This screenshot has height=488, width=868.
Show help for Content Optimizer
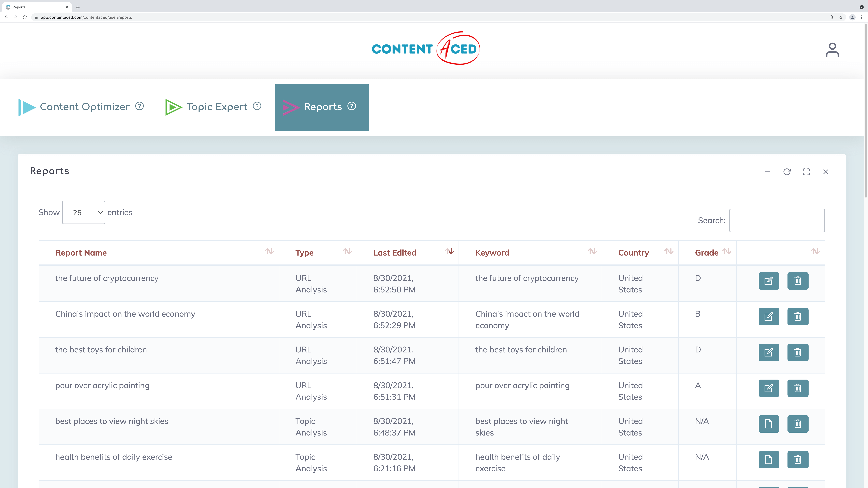(140, 106)
